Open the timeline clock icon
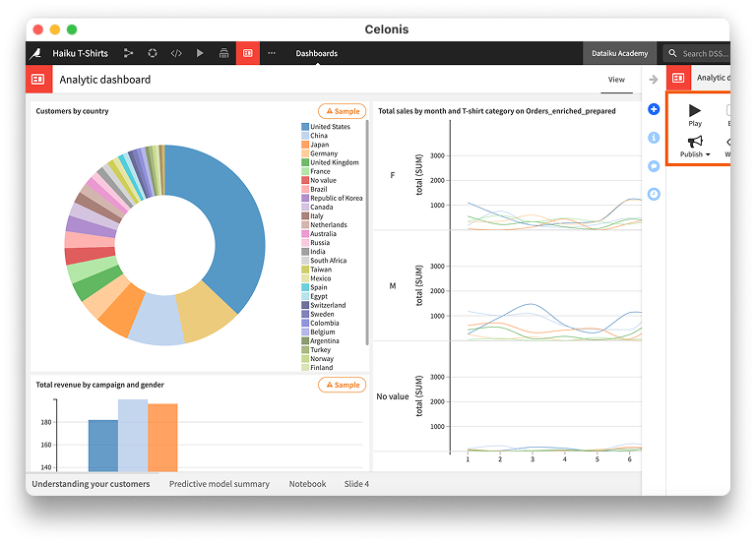756x543 pixels. [x=654, y=194]
